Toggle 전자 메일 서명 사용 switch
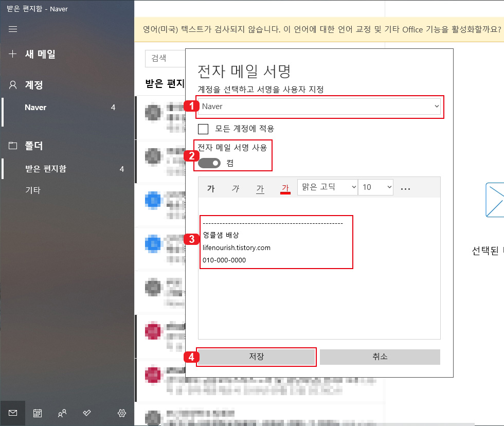This screenshot has width=504, height=426. (x=209, y=163)
